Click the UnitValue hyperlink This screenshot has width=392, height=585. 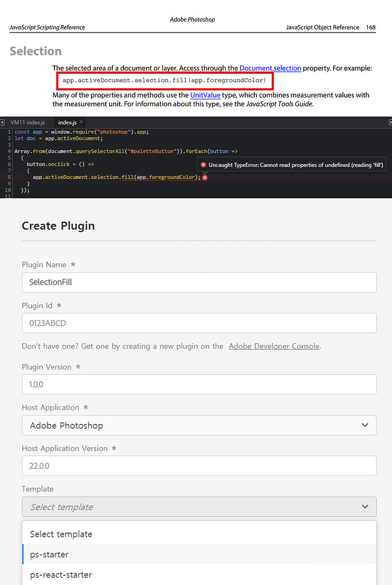pyautogui.click(x=205, y=95)
